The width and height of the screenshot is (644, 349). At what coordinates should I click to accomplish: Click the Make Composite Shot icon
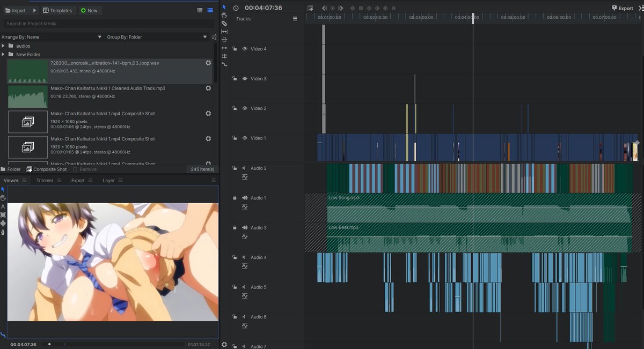tap(310, 8)
